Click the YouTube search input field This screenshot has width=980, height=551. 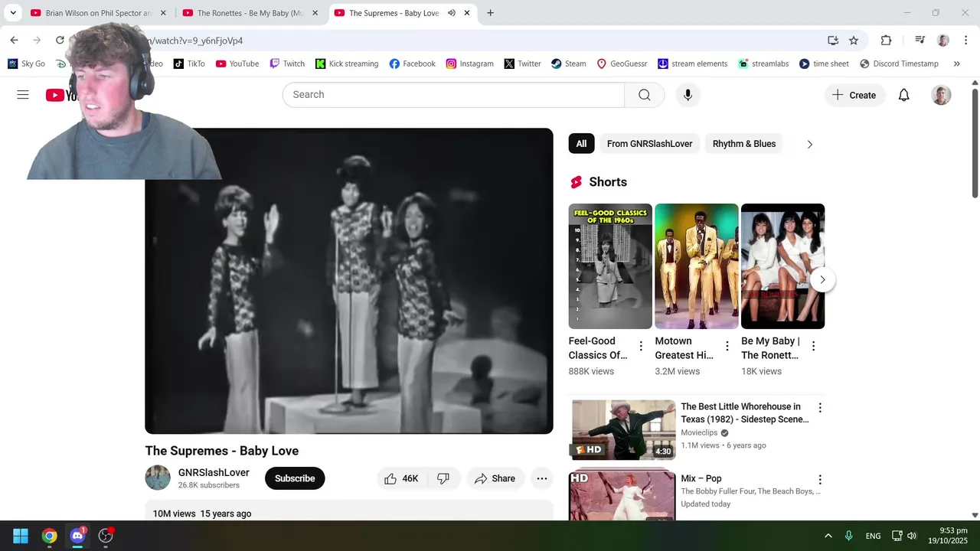click(x=453, y=95)
